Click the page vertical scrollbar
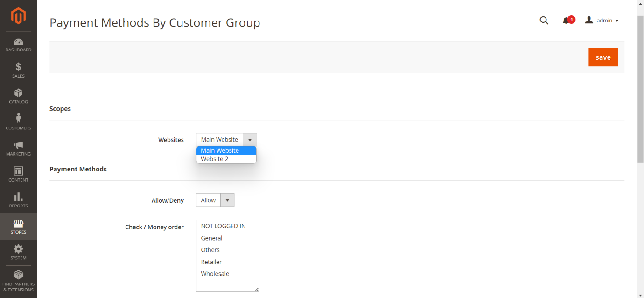This screenshot has width=644, height=298. click(x=640, y=89)
